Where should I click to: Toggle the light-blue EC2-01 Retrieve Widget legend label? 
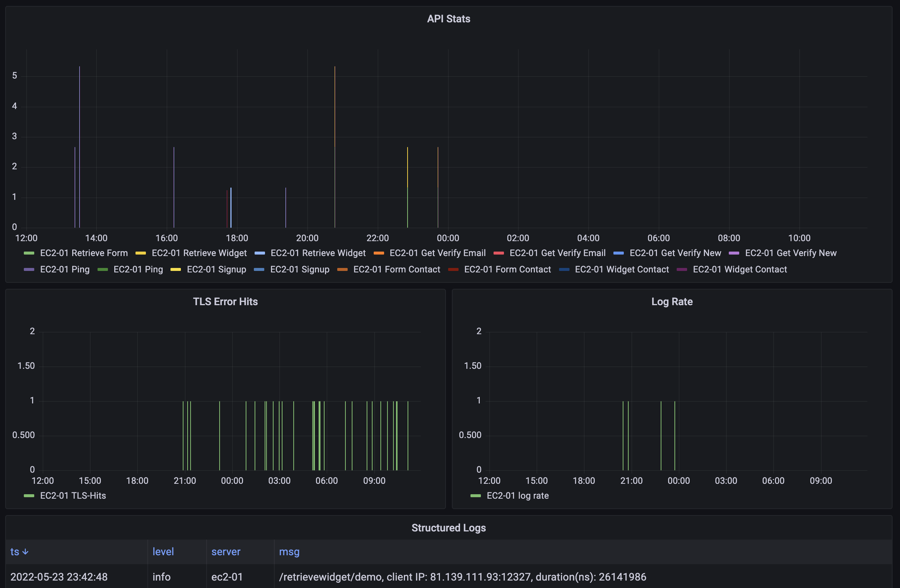pos(318,253)
